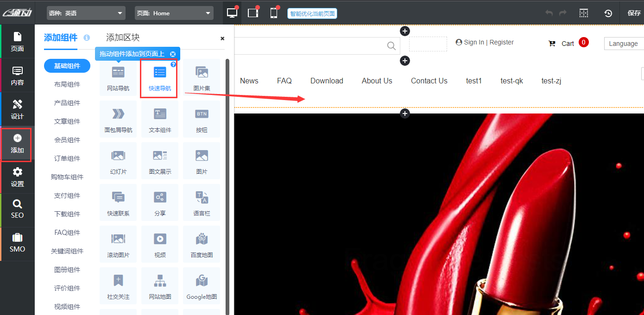The image size is (644, 315).
Task: Close the 拖动组件添加到页面上 tooltip
Action: (173, 54)
